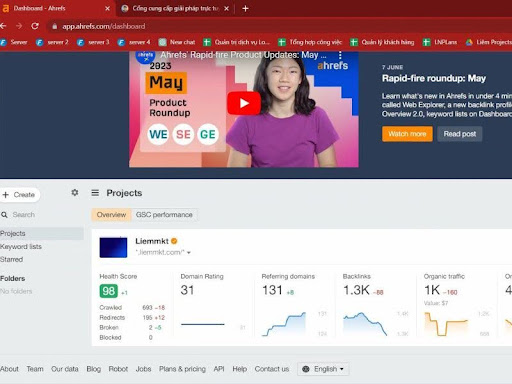Click the browser forward arrow
Screen dimensions: 512x384
[x=19, y=26]
